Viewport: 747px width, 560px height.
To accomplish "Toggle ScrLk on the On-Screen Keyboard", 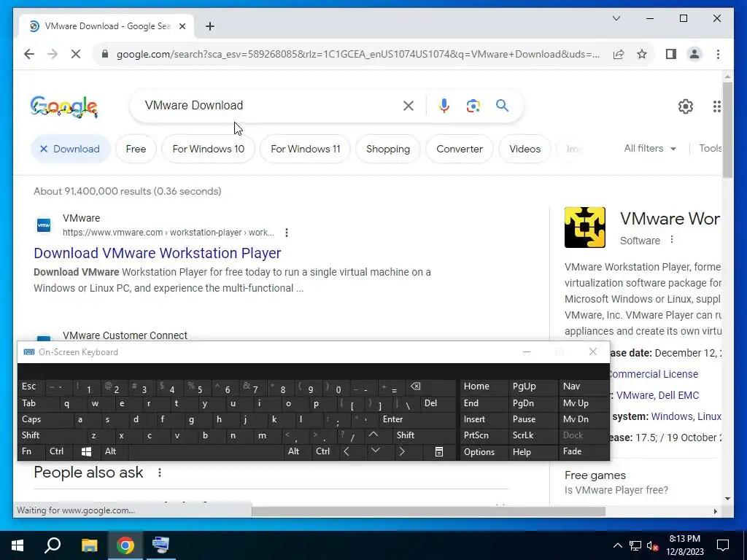I will (x=533, y=435).
